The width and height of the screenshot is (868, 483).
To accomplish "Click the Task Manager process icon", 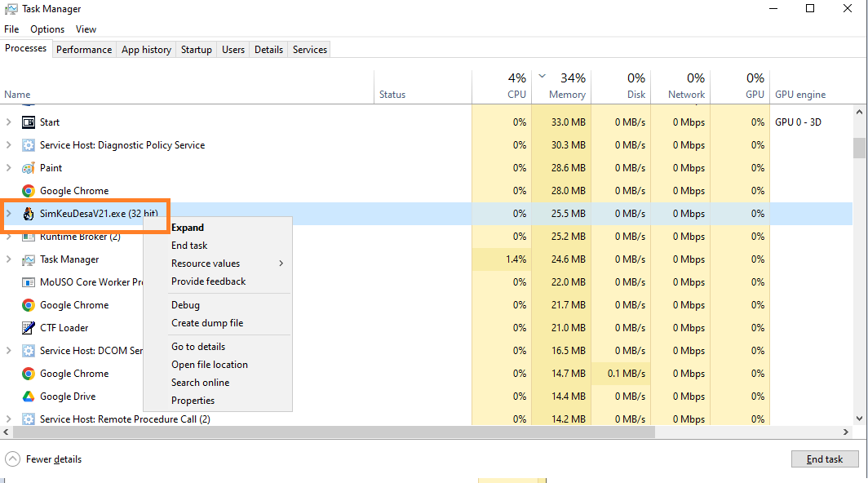I will [x=28, y=259].
